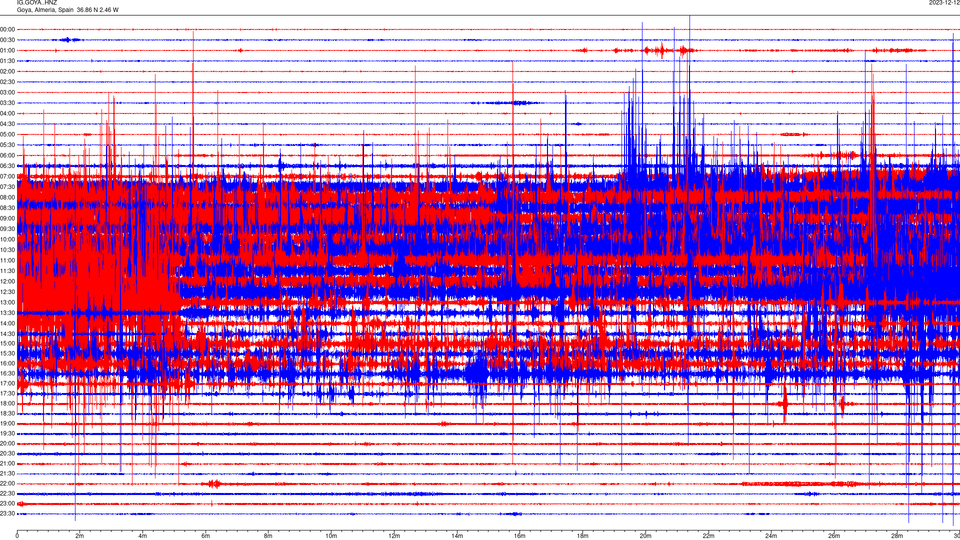The image size is (960, 540).
Task: Click the 22:00 time label
Action: coord(7,484)
